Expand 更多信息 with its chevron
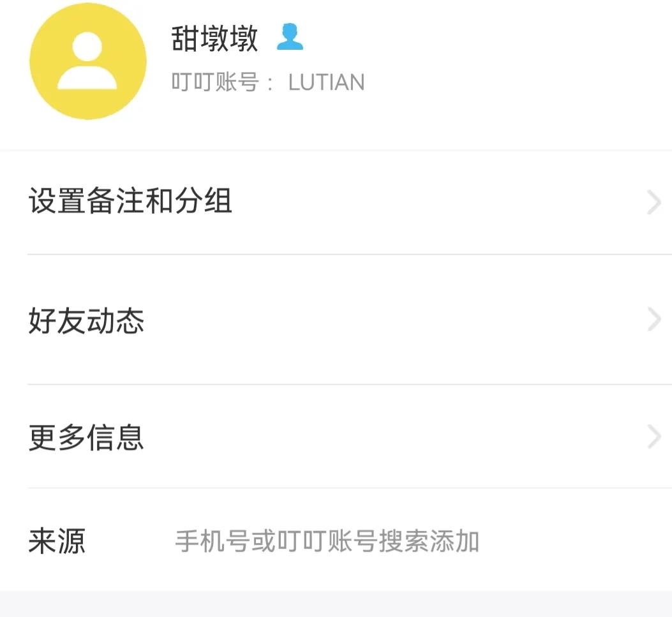The height and width of the screenshot is (617, 672). (x=652, y=436)
